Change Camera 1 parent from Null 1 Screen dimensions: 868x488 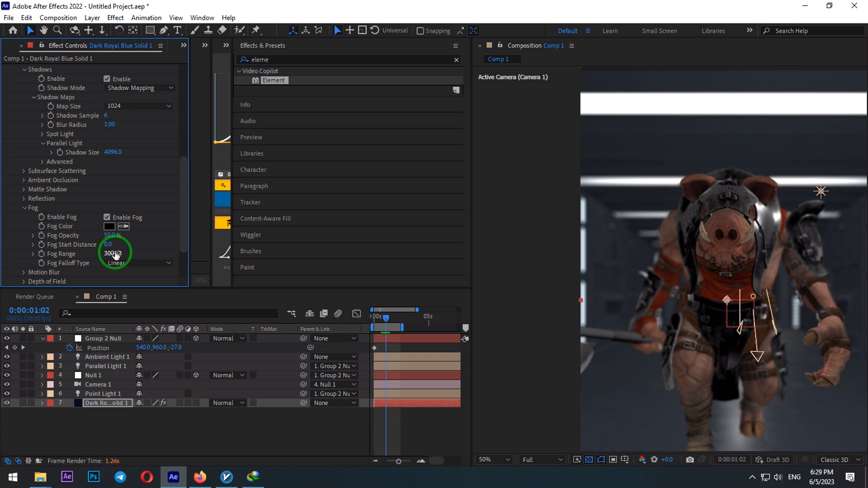coord(334,384)
